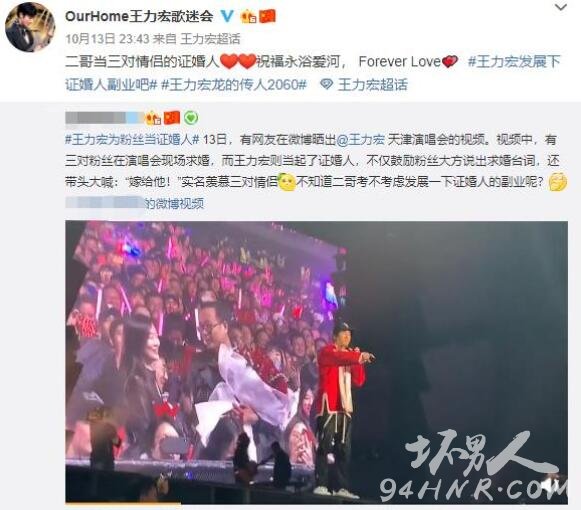Open the OurHome王力宏歌迷会 profile avatar
Image resolution: width=581 pixels, height=510 pixels.
click(30, 27)
